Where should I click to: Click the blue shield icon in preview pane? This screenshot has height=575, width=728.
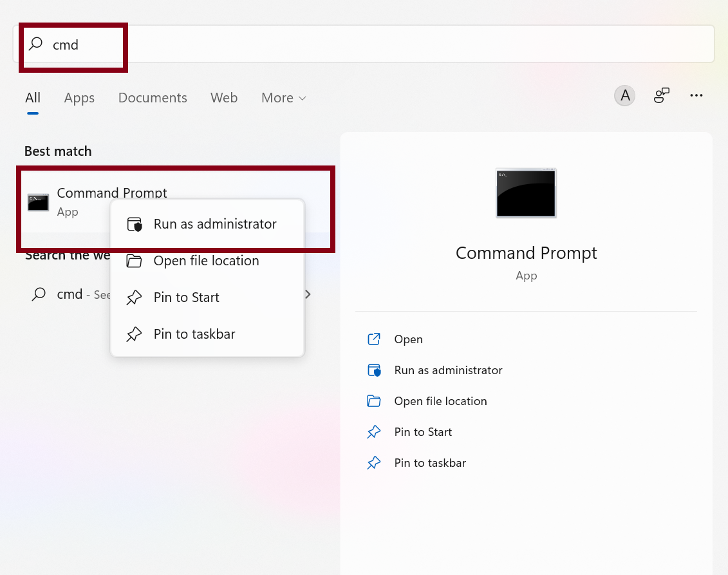374,370
